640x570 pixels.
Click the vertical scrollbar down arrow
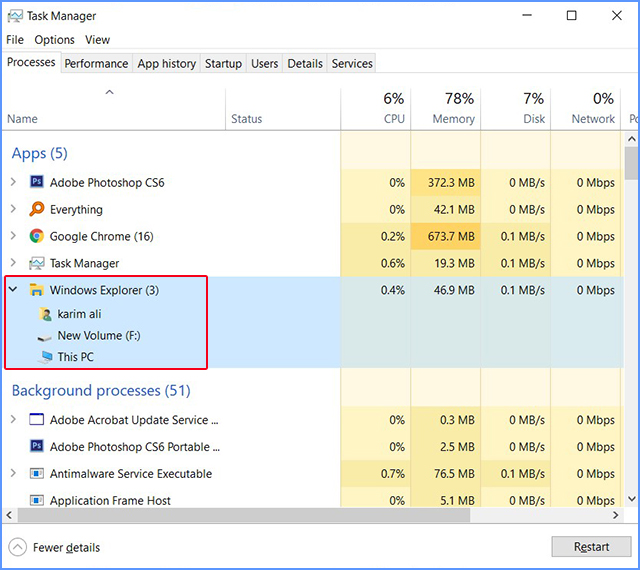pos(631,499)
